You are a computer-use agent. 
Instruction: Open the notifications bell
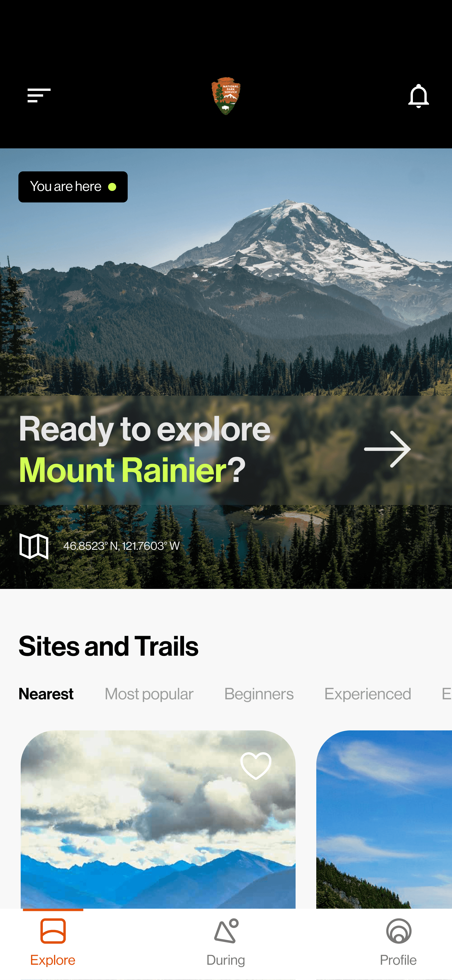(x=418, y=96)
